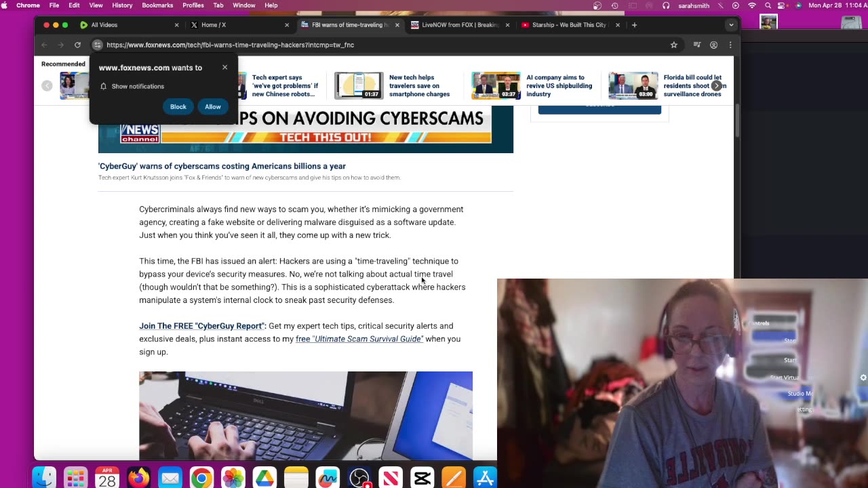Open site information icon beside URL
Viewport: 868px width, 488px height.
coord(98,45)
